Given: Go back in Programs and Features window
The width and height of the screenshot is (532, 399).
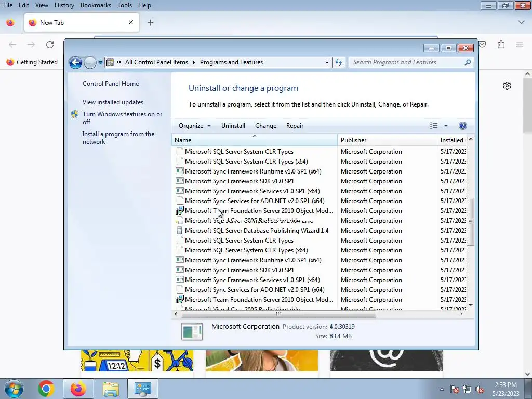Looking at the screenshot, I should (75, 62).
